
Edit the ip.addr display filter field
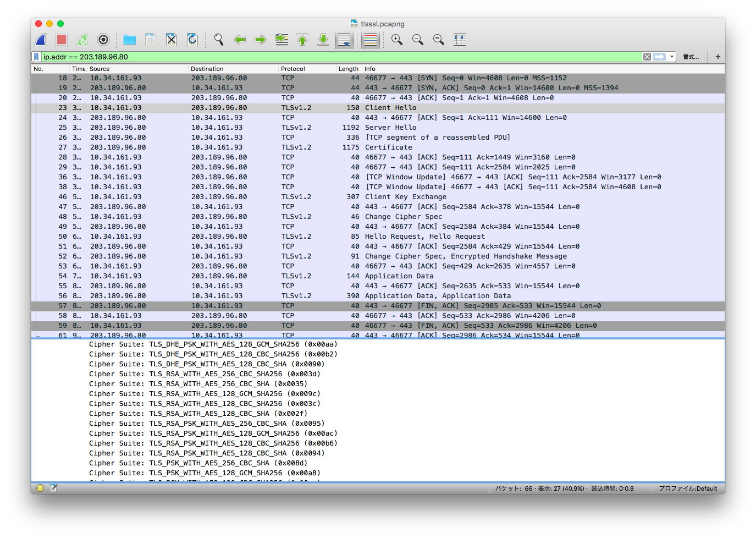coord(341,57)
